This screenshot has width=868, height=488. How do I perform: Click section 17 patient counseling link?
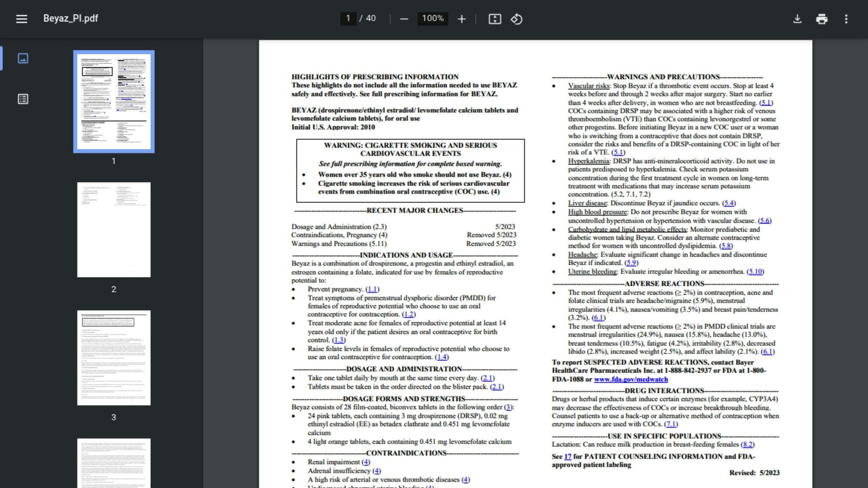[568, 457]
